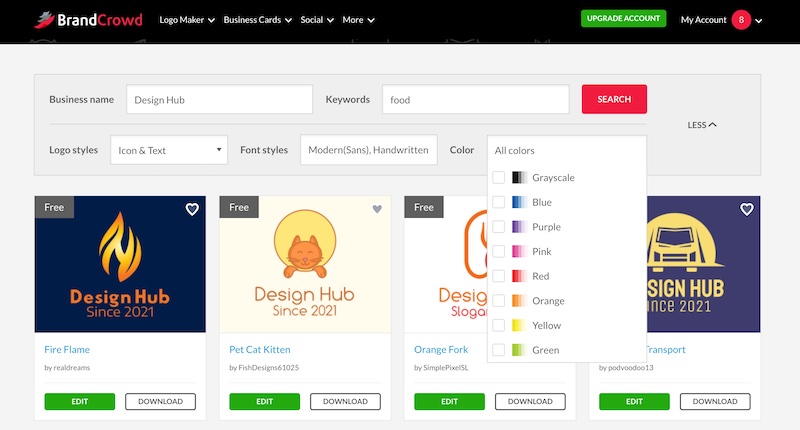Viewport: 800px width, 430px height.
Task: Click the Business name input field
Action: [219, 100]
